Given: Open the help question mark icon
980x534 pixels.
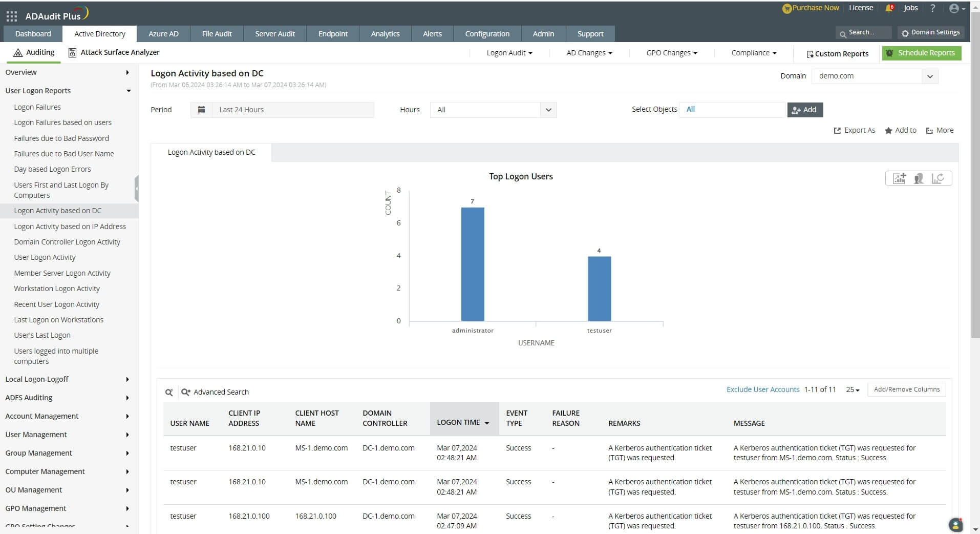Looking at the screenshot, I should click(x=932, y=8).
